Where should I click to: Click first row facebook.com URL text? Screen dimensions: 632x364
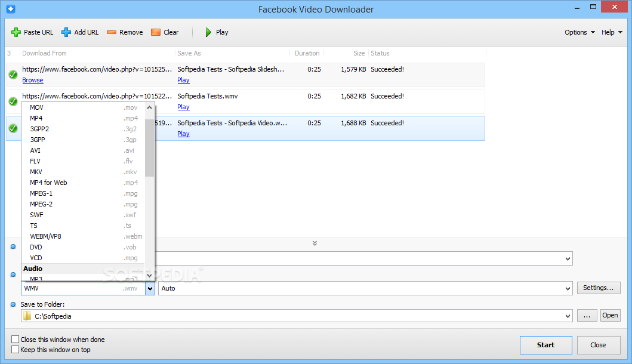97,69
